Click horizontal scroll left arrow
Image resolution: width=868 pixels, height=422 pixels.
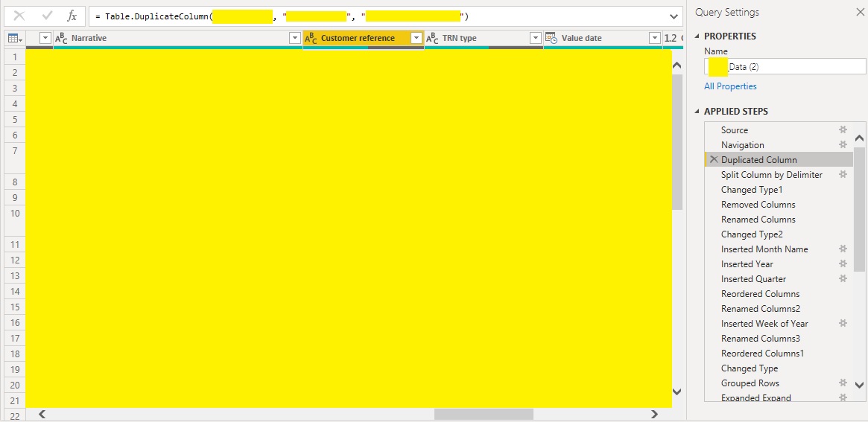42,414
